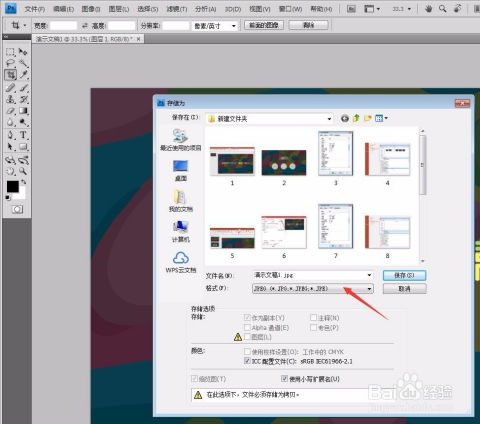Select the Type tool (T)
Image resolution: width=480 pixels, height=424 pixels.
(x=23, y=135)
